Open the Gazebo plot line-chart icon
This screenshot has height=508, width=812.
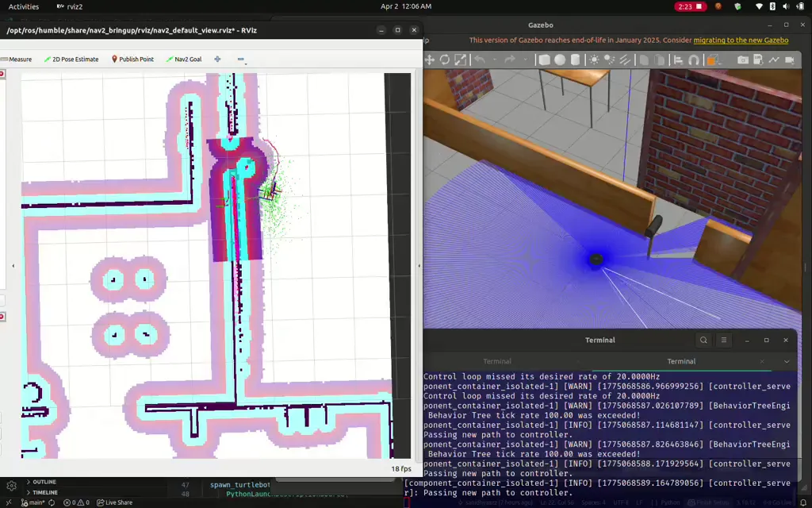pos(774,60)
